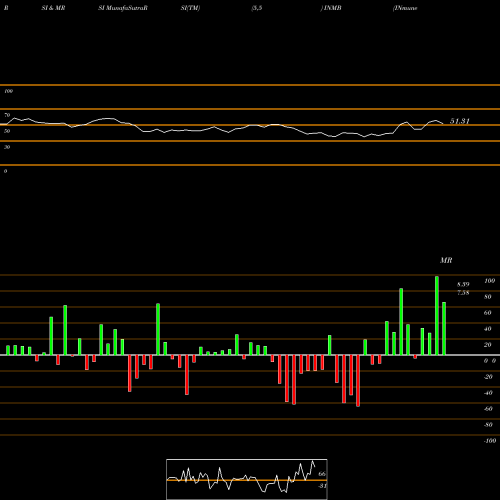500x500 pixels.
Task: Click the RSI panel's 30 level label
Action: click(x=7, y=147)
